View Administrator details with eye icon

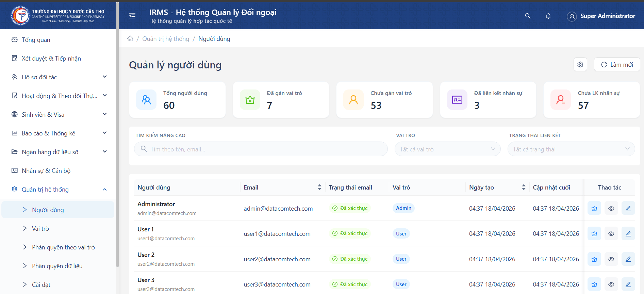click(611, 209)
